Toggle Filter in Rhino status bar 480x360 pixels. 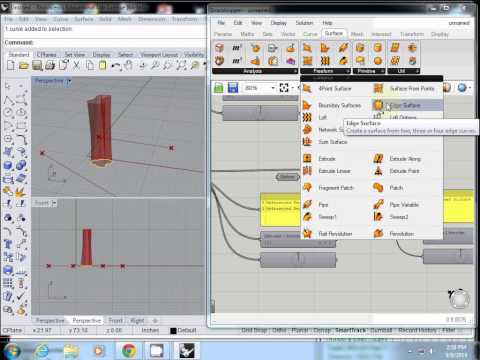point(449,330)
